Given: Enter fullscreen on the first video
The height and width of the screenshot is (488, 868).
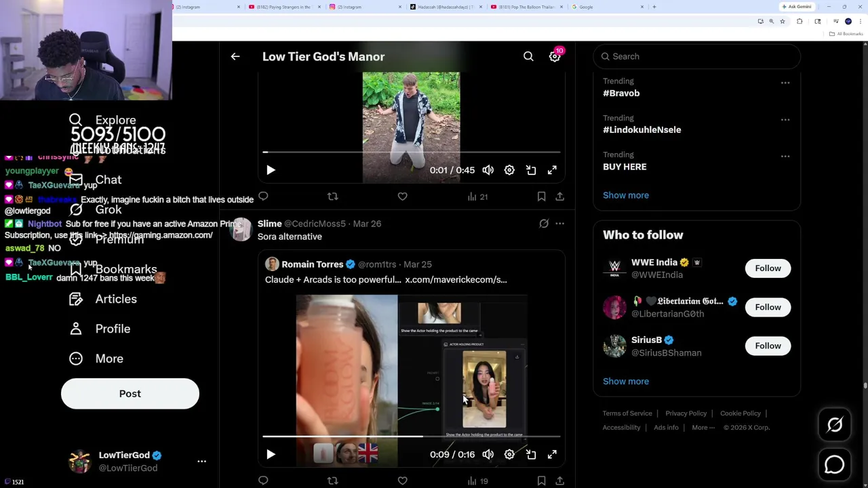Looking at the screenshot, I should pyautogui.click(x=552, y=170).
